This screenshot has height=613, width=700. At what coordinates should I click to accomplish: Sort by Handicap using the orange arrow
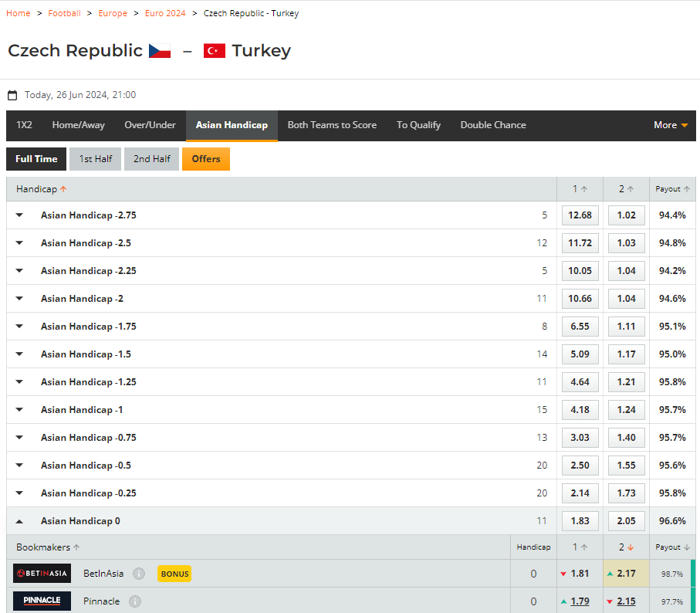tap(63, 189)
